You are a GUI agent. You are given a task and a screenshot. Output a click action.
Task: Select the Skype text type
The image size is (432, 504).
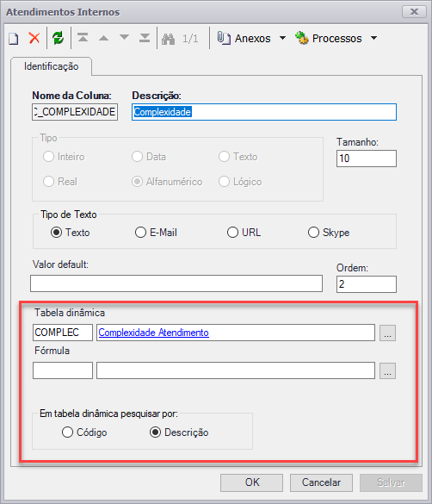(x=313, y=232)
